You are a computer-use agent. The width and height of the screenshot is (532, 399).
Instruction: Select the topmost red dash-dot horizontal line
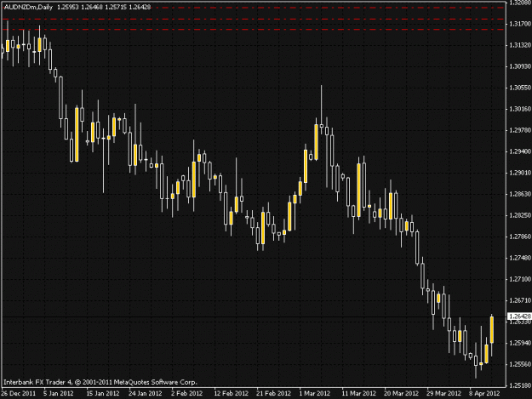tap(329, 8)
